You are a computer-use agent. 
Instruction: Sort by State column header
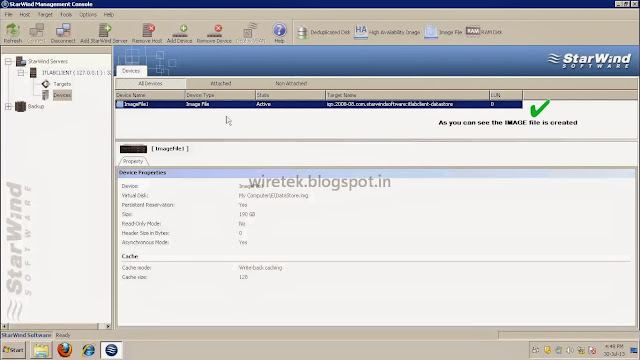pyautogui.click(x=290, y=95)
